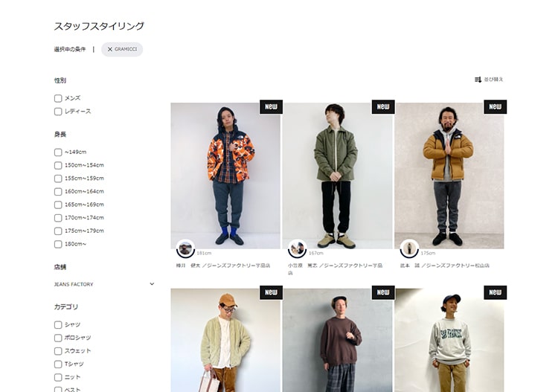Open the brown sweater styling photo
Viewport: 558px width, 392px height.
point(337,340)
